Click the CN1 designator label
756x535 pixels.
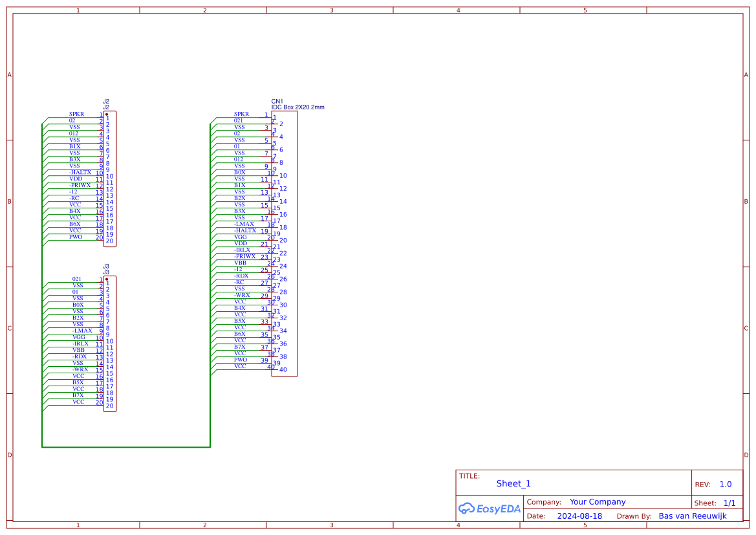pyautogui.click(x=277, y=102)
